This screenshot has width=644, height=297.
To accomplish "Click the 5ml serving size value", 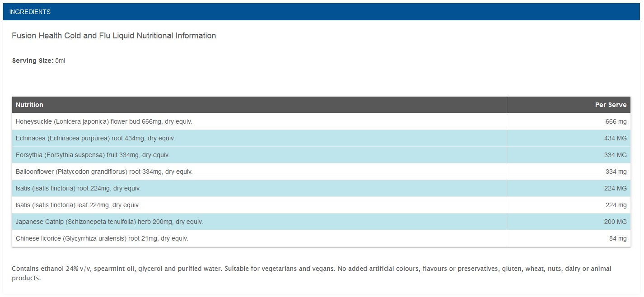I will pyautogui.click(x=60, y=60).
